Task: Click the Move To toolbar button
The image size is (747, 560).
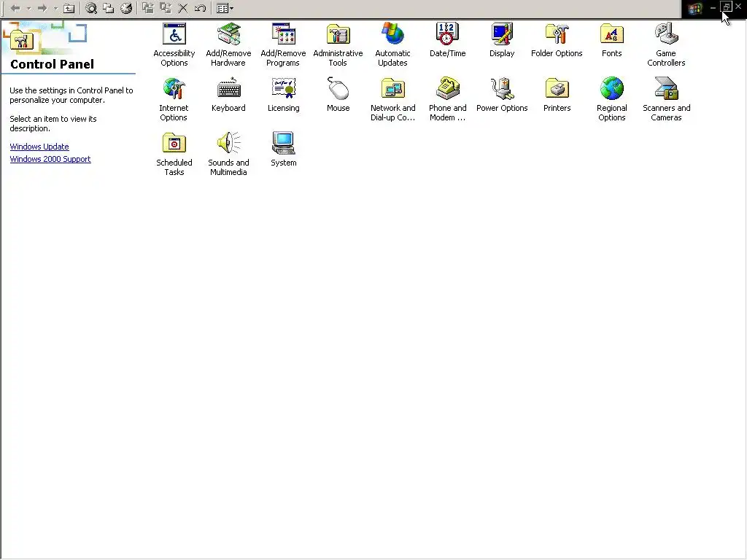Action: click(x=147, y=8)
